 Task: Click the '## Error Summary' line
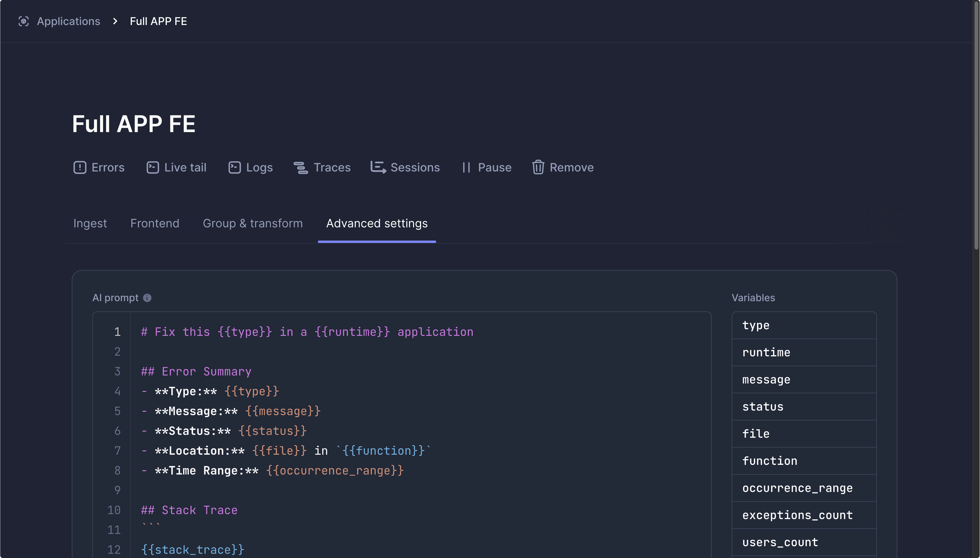pyautogui.click(x=196, y=371)
